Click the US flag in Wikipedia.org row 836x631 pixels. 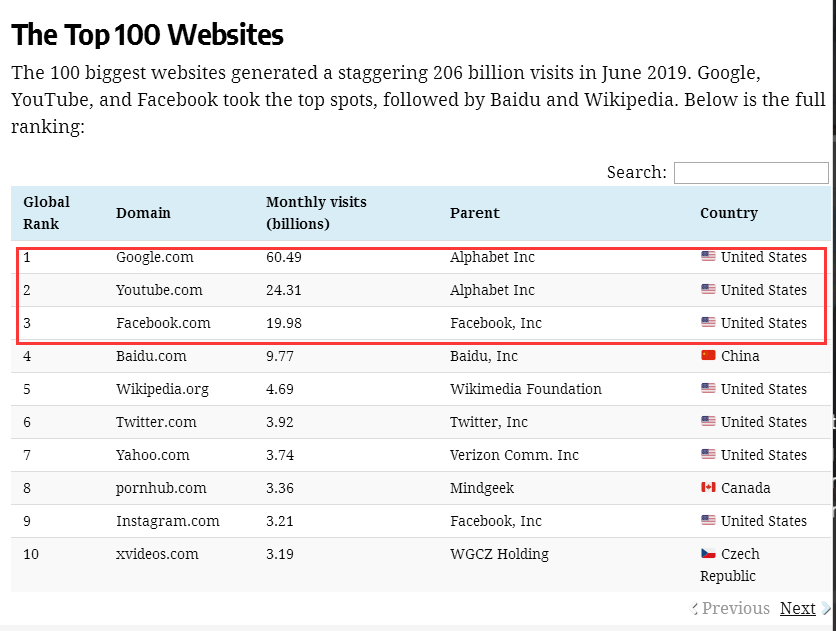click(708, 388)
